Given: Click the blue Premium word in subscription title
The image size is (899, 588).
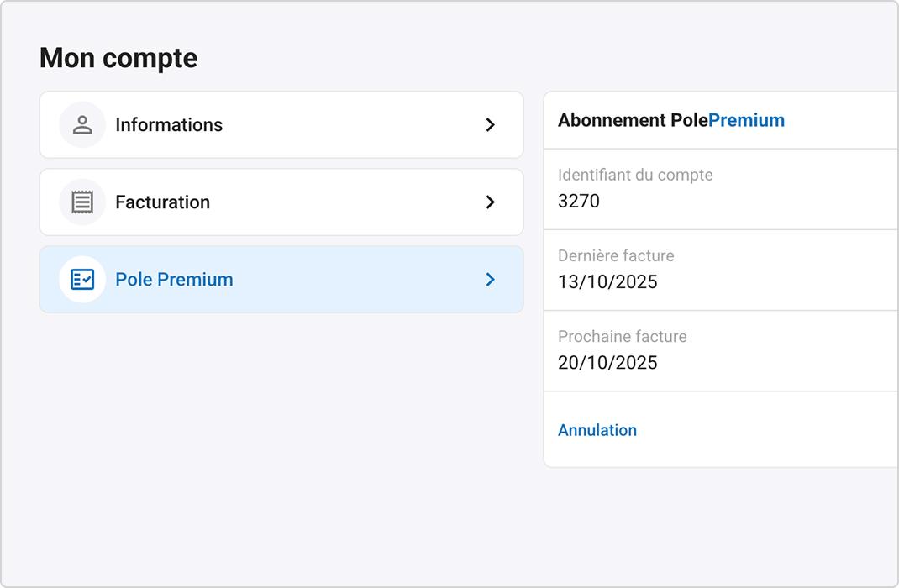Looking at the screenshot, I should 746,120.
